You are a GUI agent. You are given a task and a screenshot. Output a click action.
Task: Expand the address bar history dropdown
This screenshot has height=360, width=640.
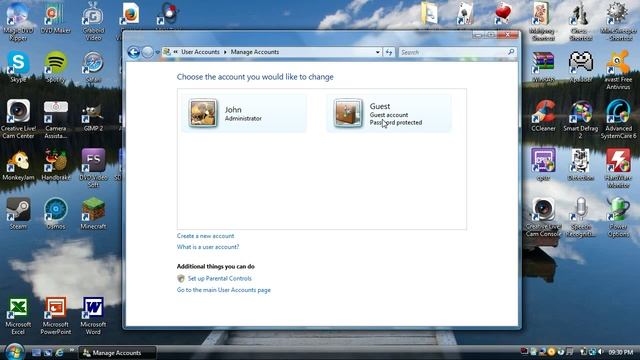click(378, 52)
